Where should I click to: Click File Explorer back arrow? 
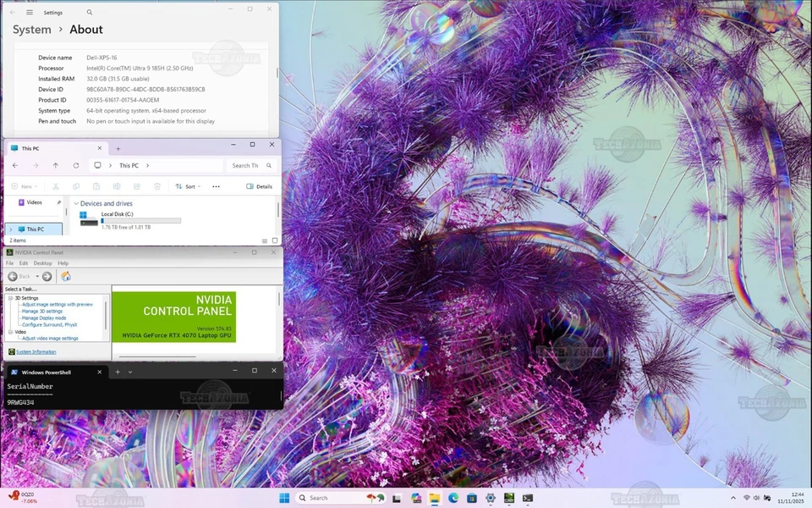click(x=15, y=165)
